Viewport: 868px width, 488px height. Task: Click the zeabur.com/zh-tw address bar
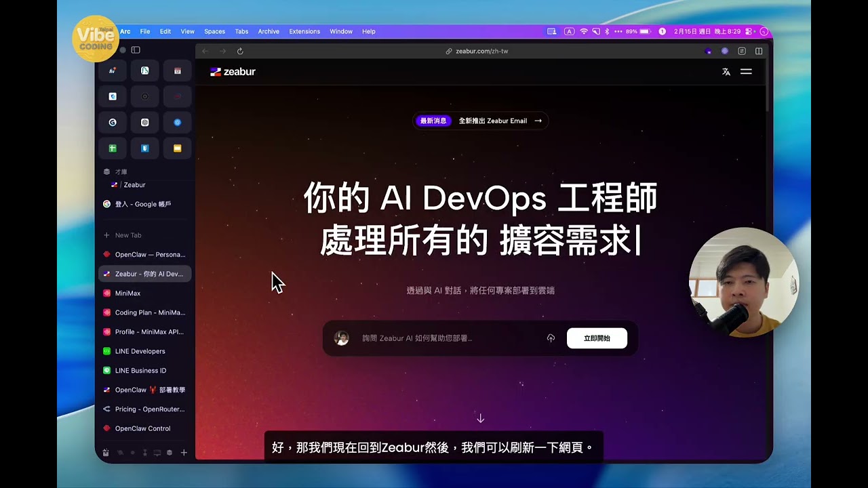pyautogui.click(x=477, y=51)
